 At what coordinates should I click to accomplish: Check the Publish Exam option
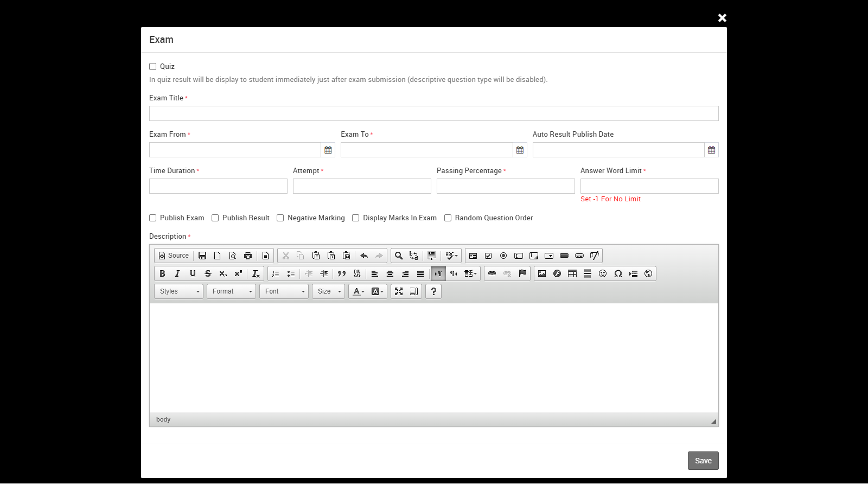click(x=153, y=218)
